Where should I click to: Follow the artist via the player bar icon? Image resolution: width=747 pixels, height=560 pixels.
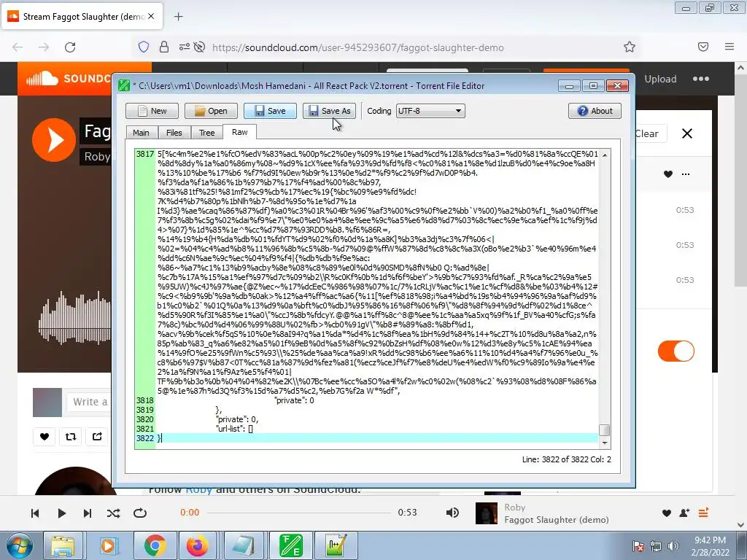[x=684, y=513]
